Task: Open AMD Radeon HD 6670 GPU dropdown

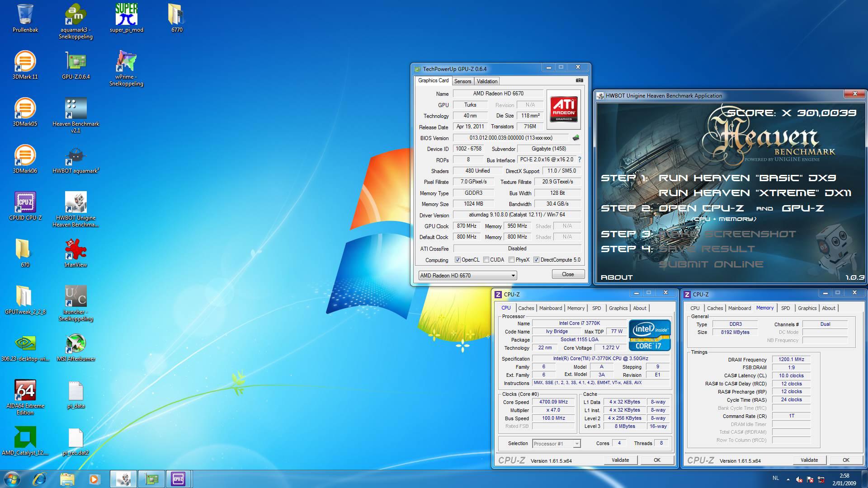Action: (x=467, y=275)
